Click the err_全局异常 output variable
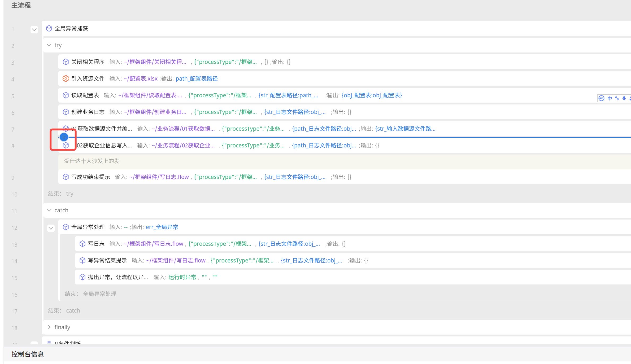The image size is (631, 364). 162,227
